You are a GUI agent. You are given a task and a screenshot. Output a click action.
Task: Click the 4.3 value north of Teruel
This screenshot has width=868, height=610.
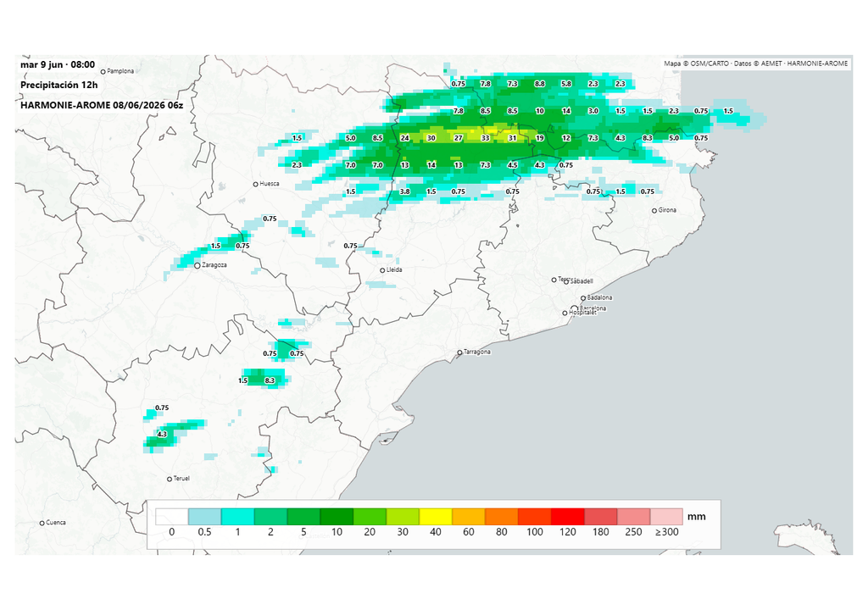[162, 435]
